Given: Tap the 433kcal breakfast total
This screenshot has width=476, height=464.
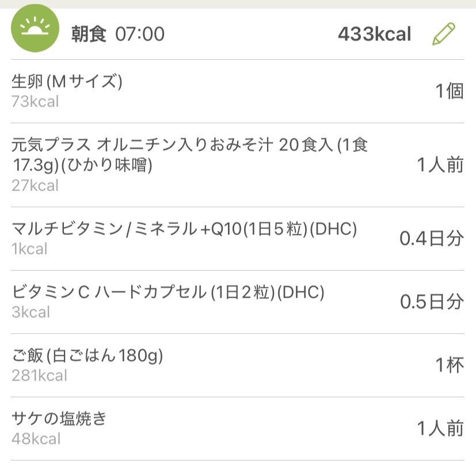Looking at the screenshot, I should tap(374, 34).
